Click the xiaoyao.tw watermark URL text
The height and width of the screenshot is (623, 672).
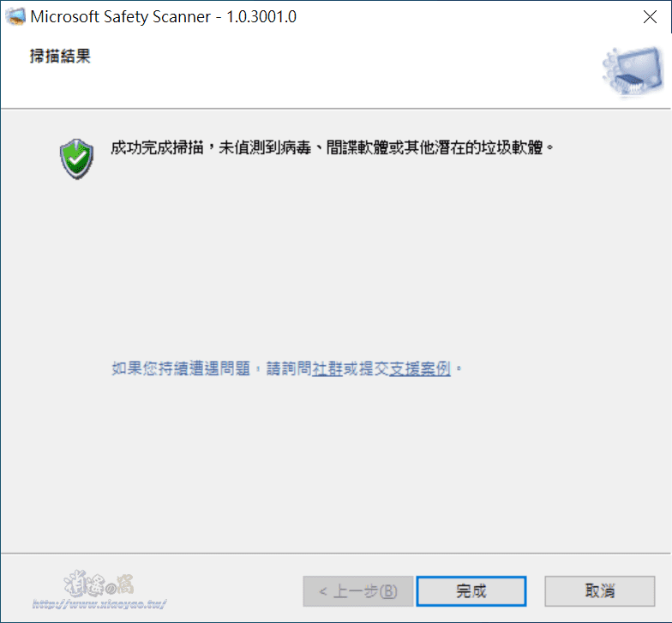click(99, 604)
